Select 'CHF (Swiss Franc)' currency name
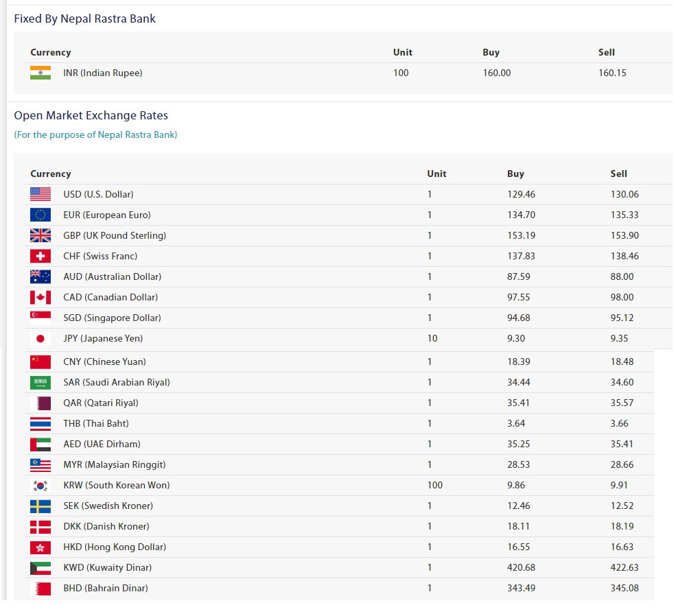 pos(100,257)
